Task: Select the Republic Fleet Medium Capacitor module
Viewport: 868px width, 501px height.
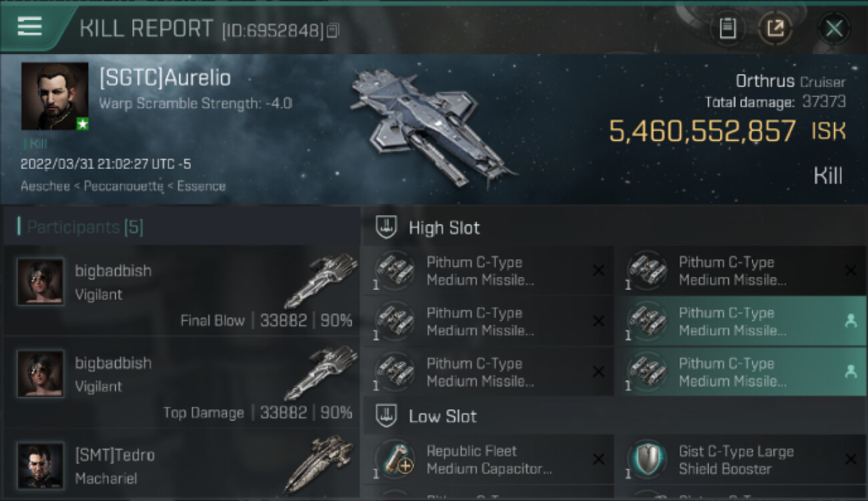Action: click(x=489, y=460)
